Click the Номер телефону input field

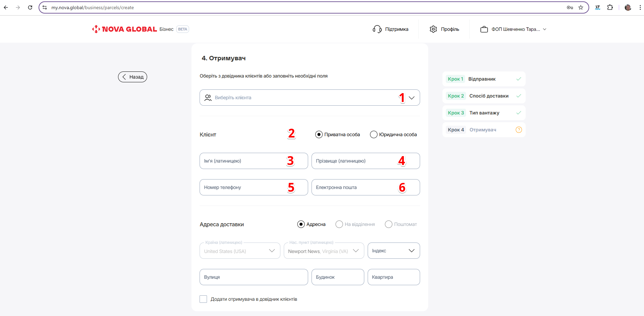pos(244,187)
